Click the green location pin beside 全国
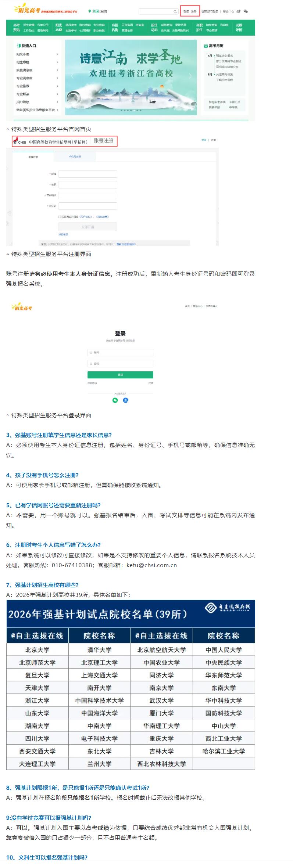 pyautogui.click(x=90, y=11)
